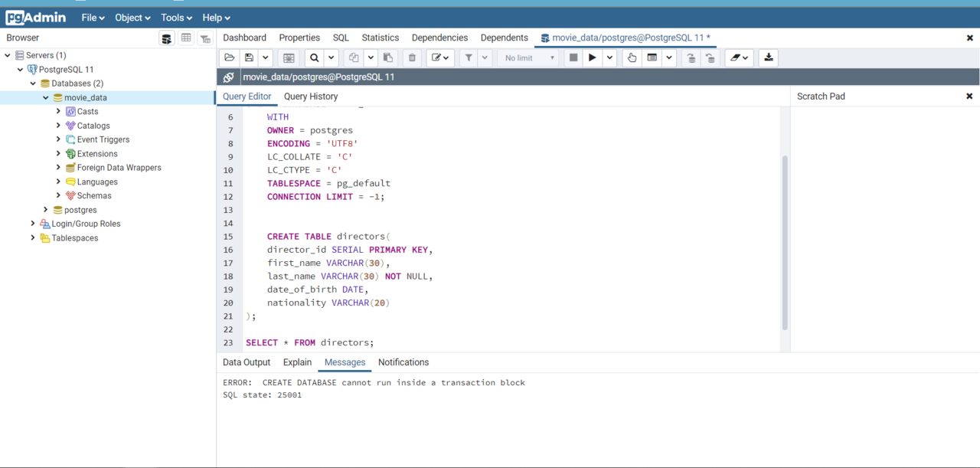
Task: Click the Explain query hand icon
Action: [x=632, y=58]
